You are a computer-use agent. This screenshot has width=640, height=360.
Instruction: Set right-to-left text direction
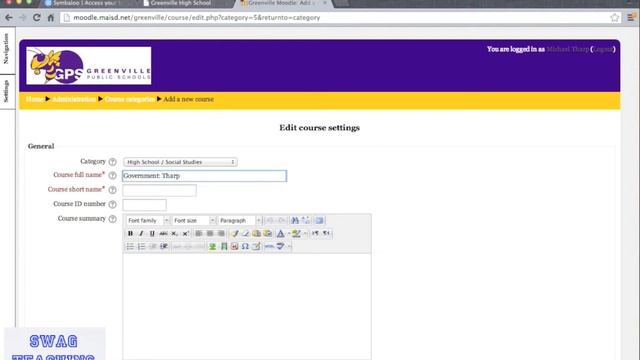(x=327, y=233)
